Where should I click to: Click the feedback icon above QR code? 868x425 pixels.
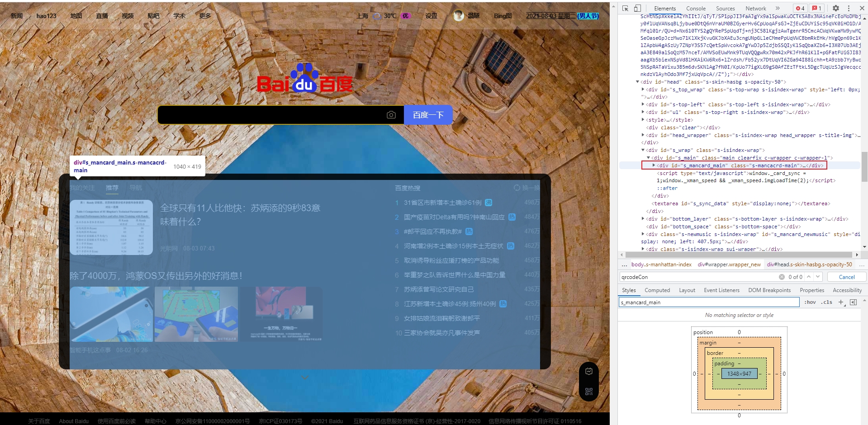(588, 371)
